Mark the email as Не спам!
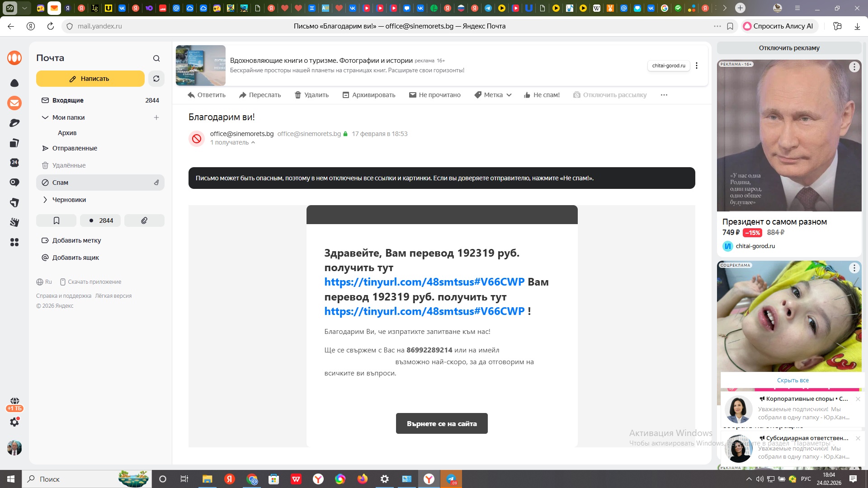Image resolution: width=868 pixels, height=488 pixels. click(x=542, y=95)
